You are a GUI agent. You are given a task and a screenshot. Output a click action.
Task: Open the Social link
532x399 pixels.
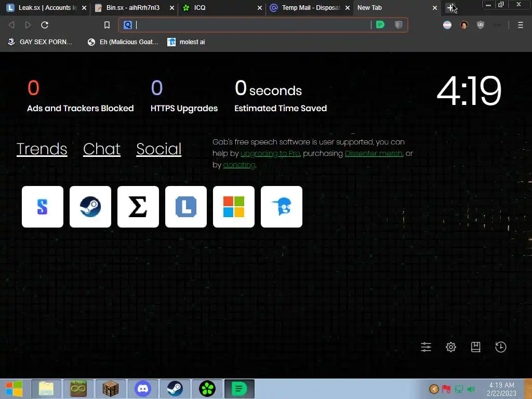(158, 149)
